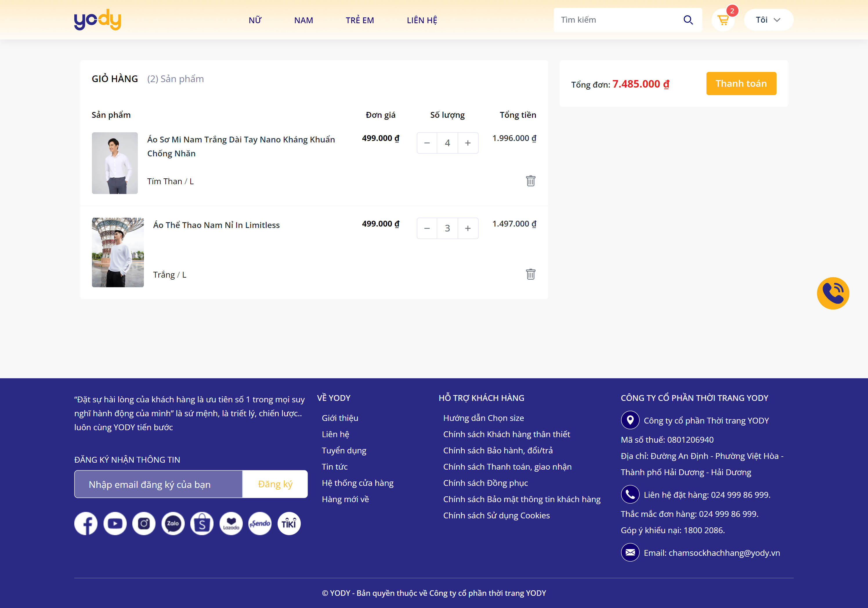
Task: Open the Sendo store icon
Action: 260,523
